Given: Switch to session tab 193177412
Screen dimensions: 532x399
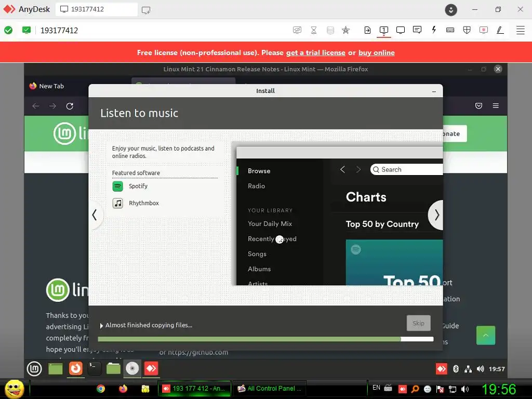Looking at the screenshot, I should point(97,9).
